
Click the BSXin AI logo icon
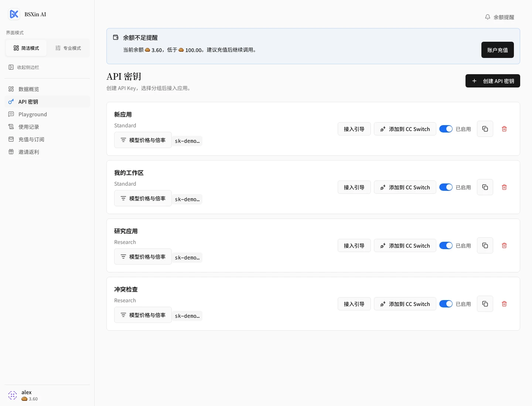tap(14, 14)
